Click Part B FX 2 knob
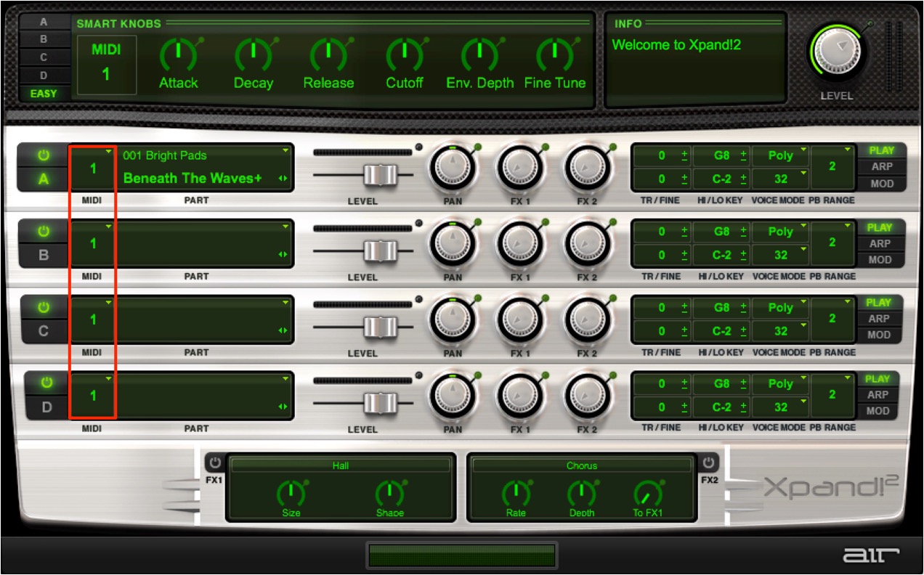924x575 pixels. (588, 245)
